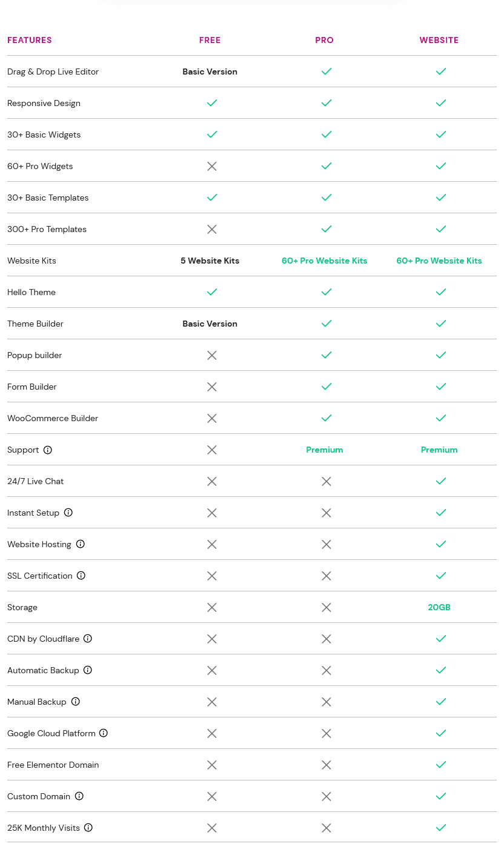
Task: Select the PRO plan column header
Action: coord(325,40)
